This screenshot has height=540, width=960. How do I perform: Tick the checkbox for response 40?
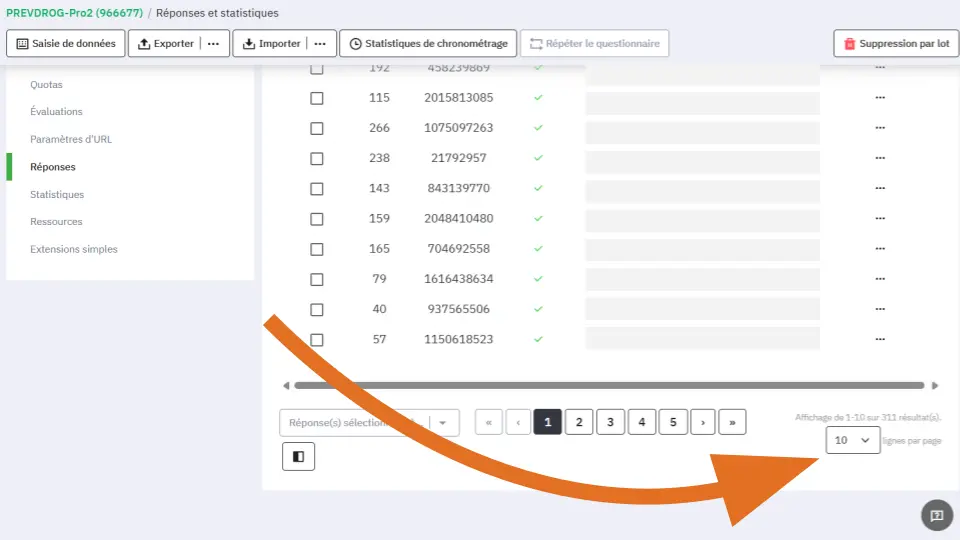[317, 310]
